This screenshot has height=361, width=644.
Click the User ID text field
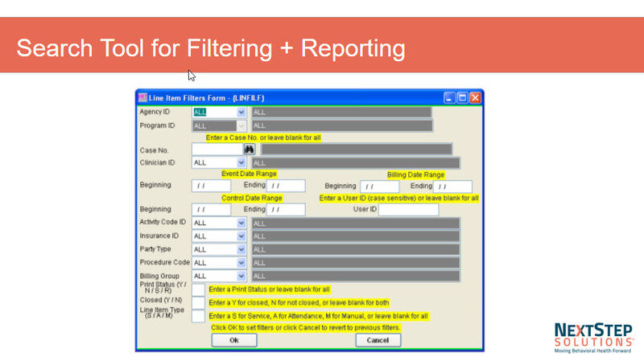(408, 210)
